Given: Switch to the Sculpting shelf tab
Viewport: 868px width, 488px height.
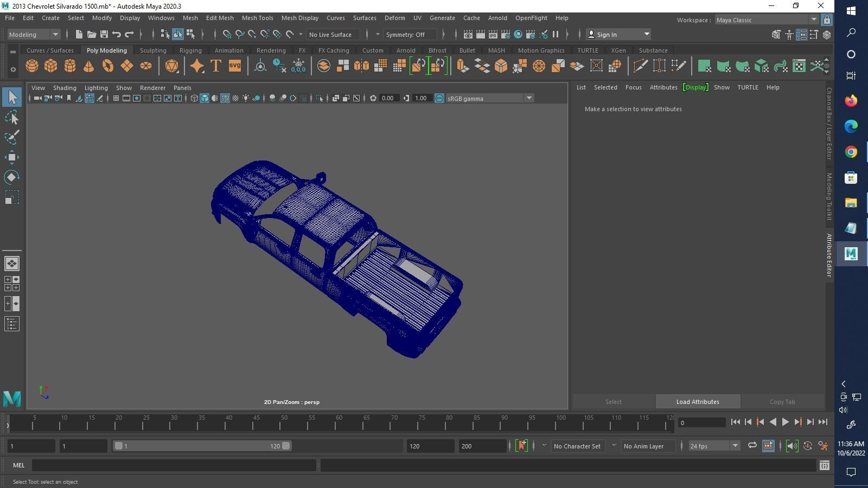Looking at the screenshot, I should (x=153, y=50).
